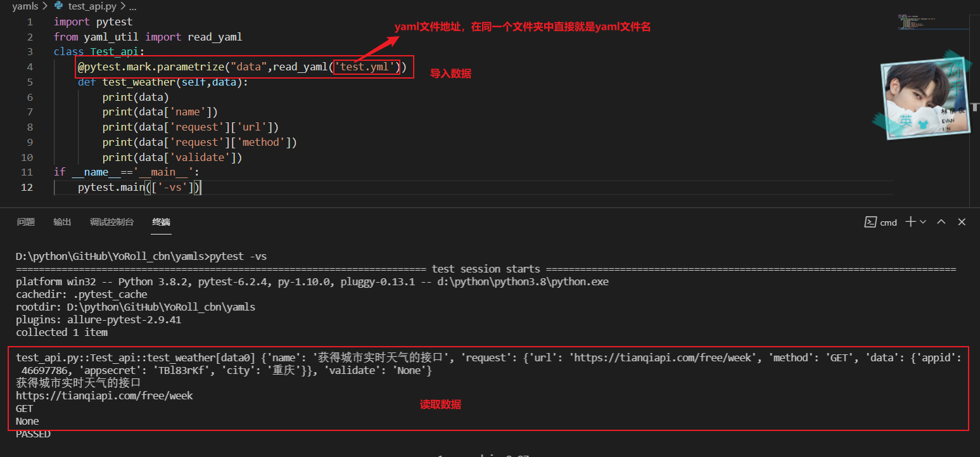
Task: Click the 'print(data)' code line
Action: click(136, 98)
